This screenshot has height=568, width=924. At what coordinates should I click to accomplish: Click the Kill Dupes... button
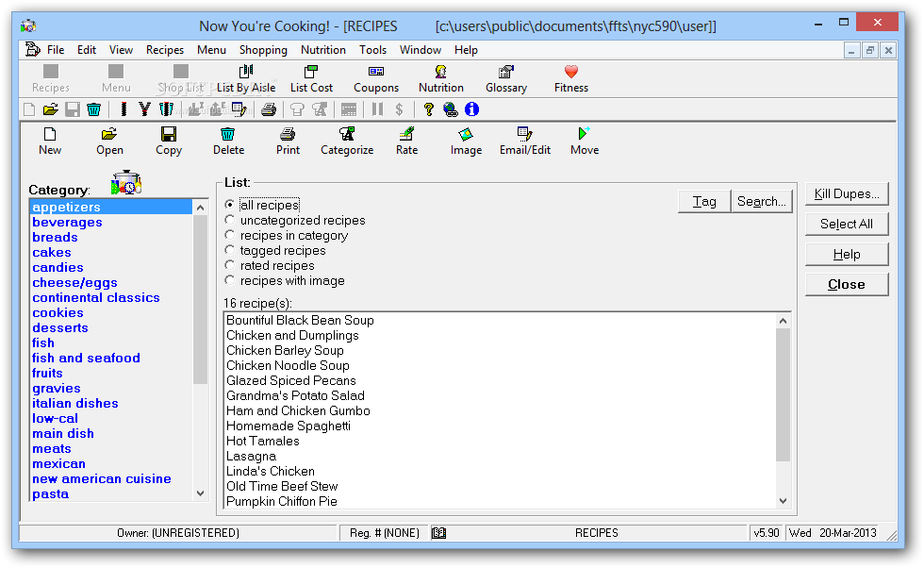click(847, 194)
